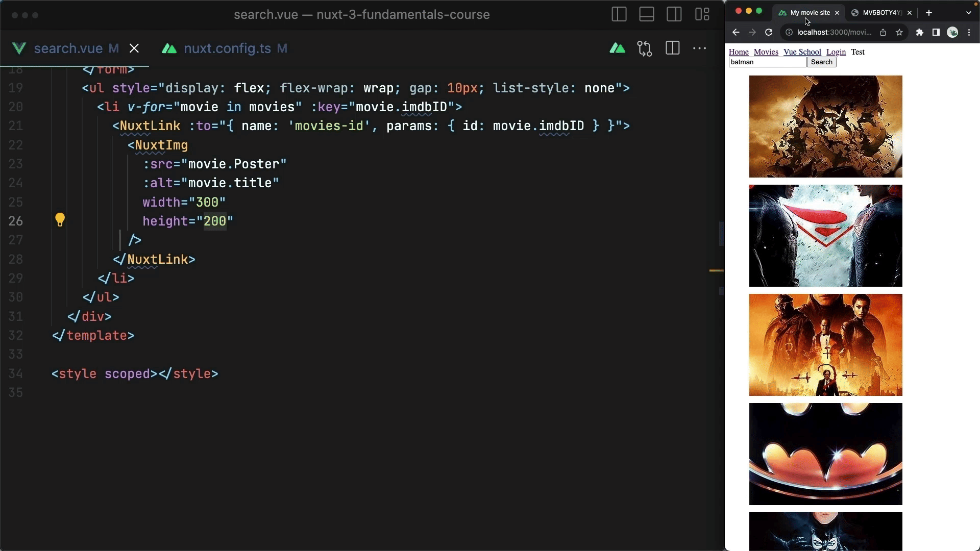
Task: Click the Nuxt icon in editor toolbar
Action: pyautogui.click(x=617, y=48)
